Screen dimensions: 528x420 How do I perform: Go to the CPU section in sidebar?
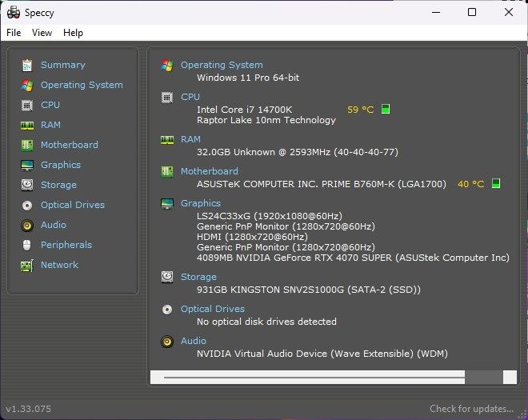pyautogui.click(x=50, y=105)
